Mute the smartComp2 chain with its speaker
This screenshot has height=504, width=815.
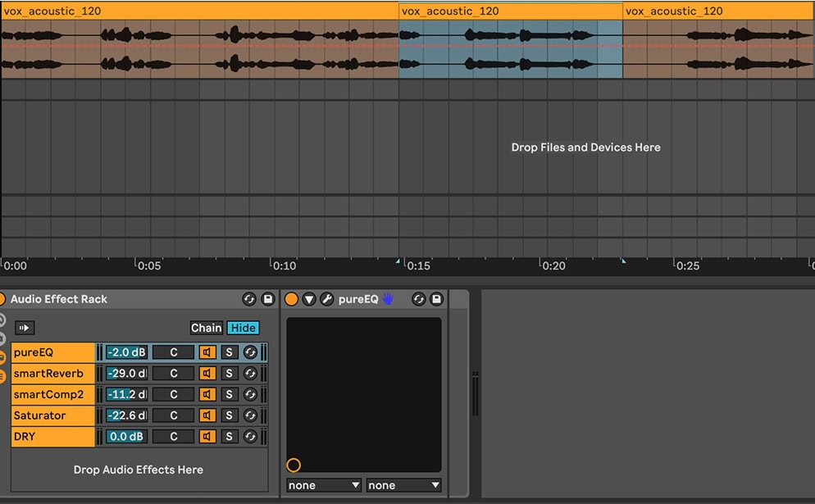pyautogui.click(x=207, y=394)
